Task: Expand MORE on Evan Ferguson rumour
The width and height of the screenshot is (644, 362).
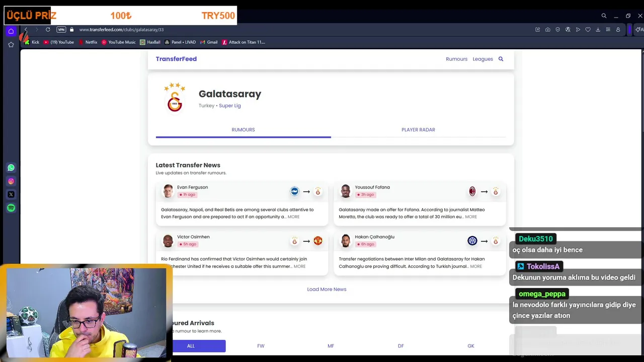Action: (293, 217)
